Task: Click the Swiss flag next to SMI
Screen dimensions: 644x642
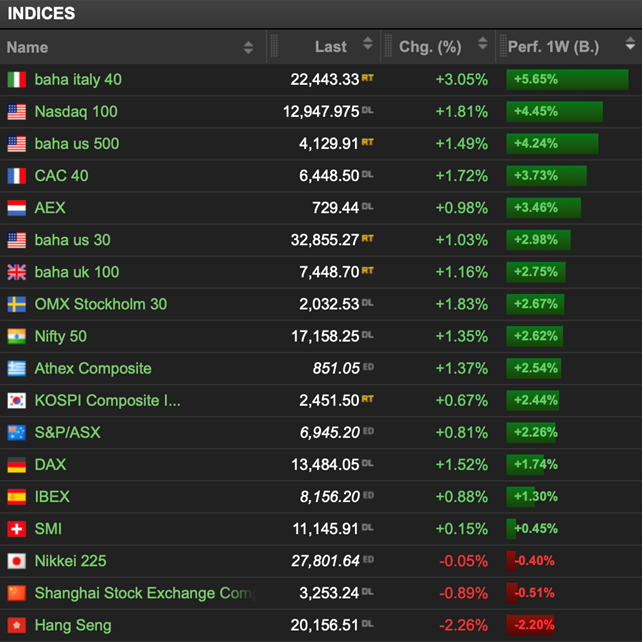Action: 16,529
